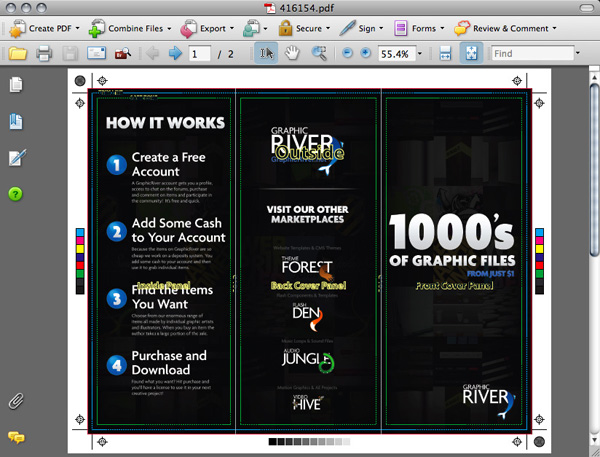600x457 pixels.
Task: Open the Comments panel in sidebar
Action: click(16, 437)
